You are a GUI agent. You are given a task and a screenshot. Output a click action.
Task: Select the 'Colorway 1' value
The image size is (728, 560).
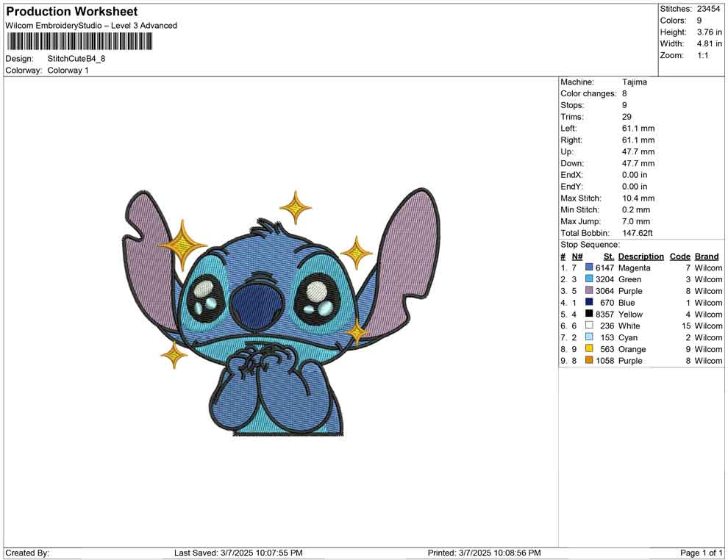(x=68, y=71)
